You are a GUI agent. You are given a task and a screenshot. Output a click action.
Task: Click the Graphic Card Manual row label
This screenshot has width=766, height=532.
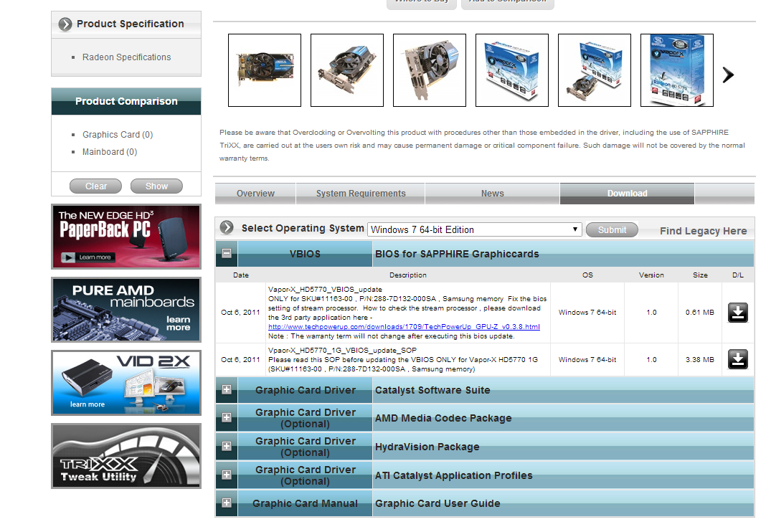point(305,503)
